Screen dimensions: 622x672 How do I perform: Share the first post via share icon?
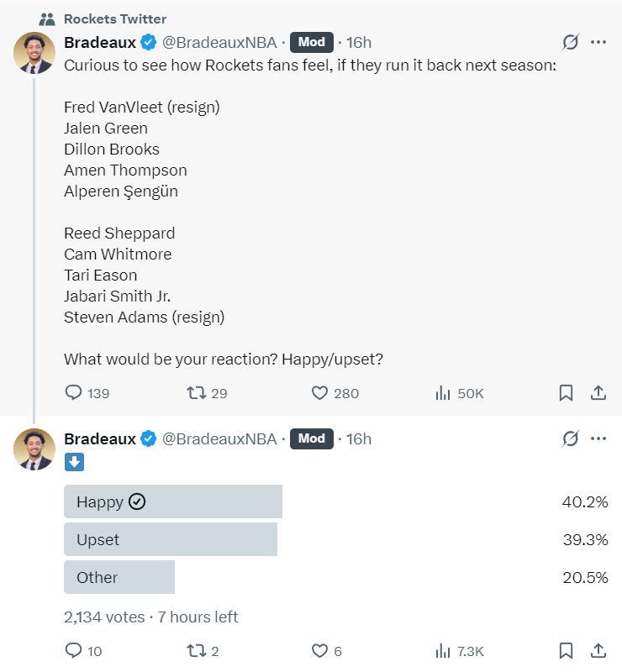pyautogui.click(x=598, y=392)
